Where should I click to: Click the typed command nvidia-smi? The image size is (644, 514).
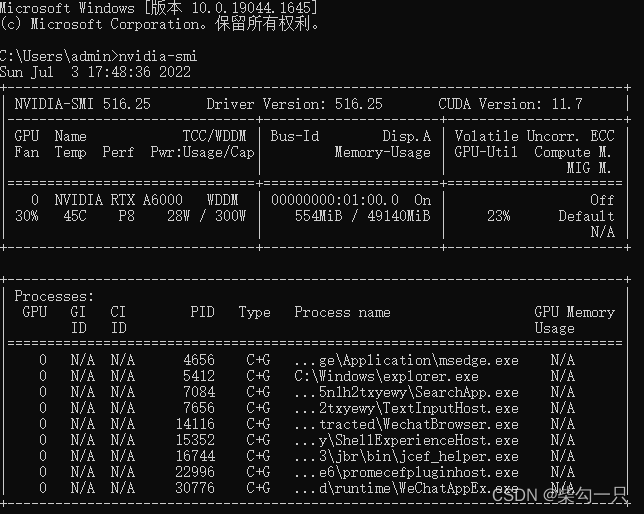pyautogui.click(x=158, y=56)
